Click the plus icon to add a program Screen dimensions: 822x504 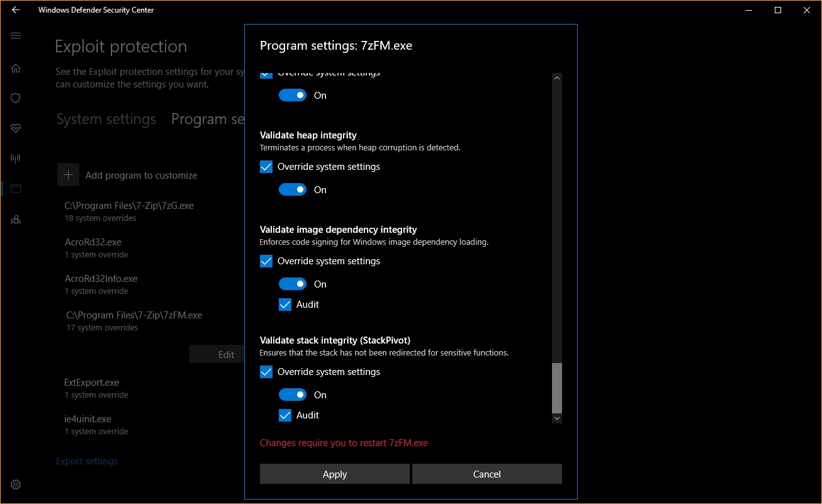coord(68,175)
